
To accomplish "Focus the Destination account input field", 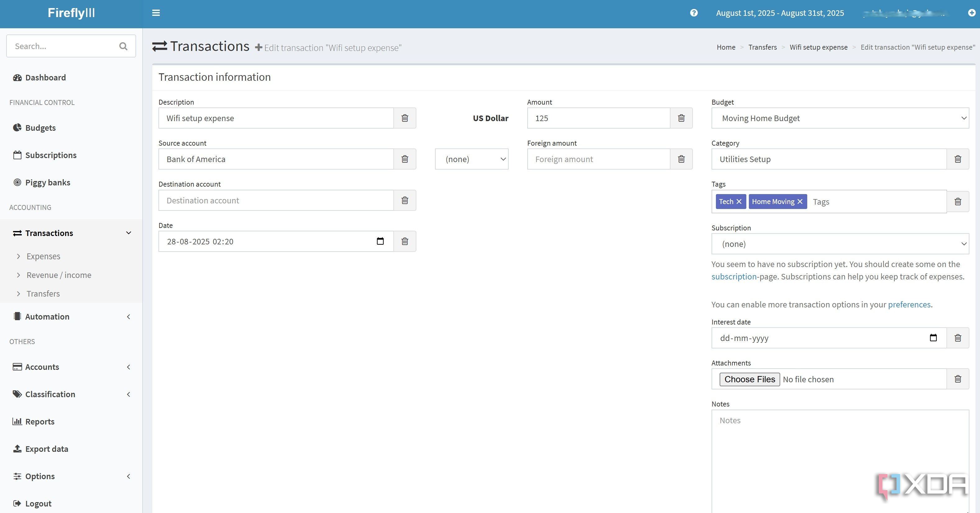I will (276, 200).
